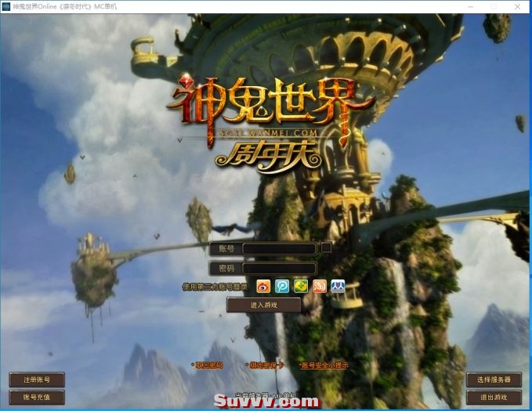Click the 选择服务器 select server button
532x411 pixels.
(494, 380)
